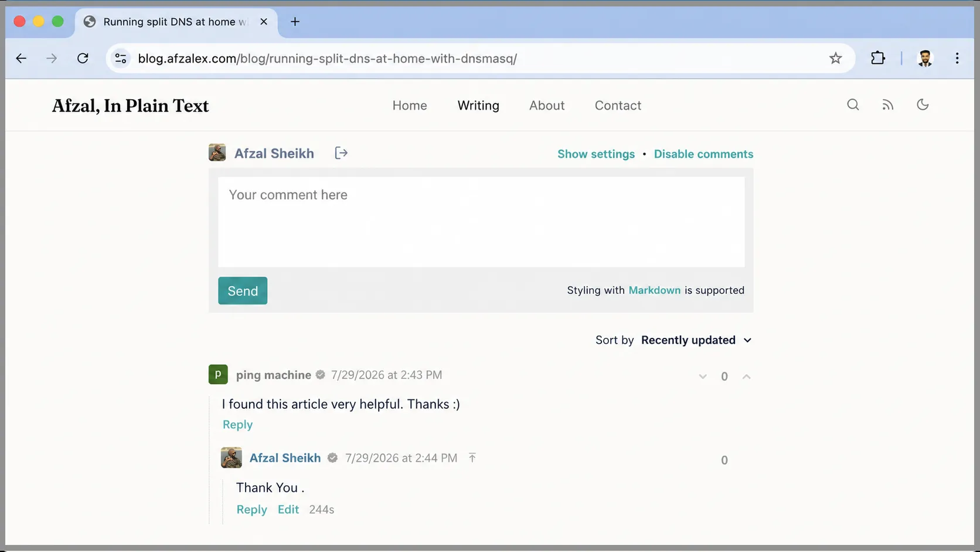This screenshot has width=980, height=552.
Task: Click the vote score 0 on ping machine's comment
Action: pyautogui.click(x=724, y=377)
